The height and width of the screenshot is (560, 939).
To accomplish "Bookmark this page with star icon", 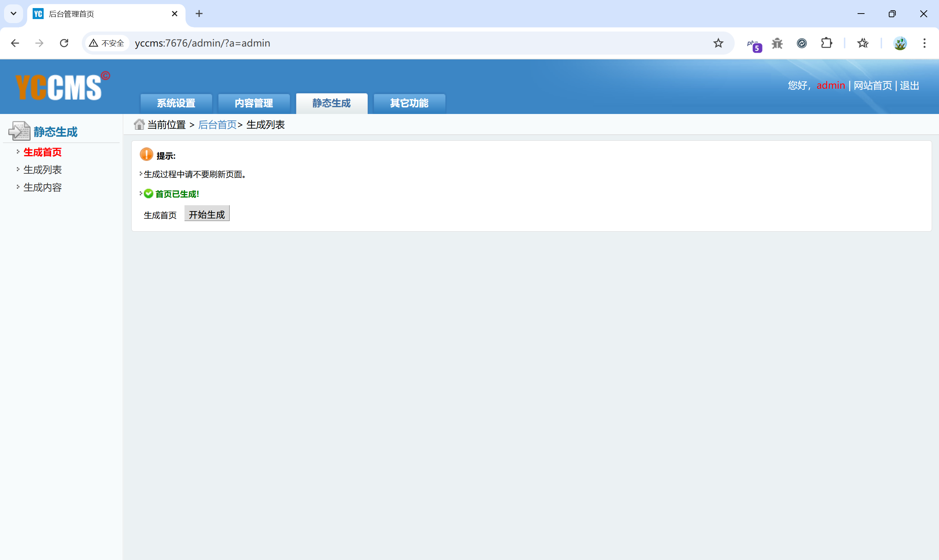I will click(718, 43).
